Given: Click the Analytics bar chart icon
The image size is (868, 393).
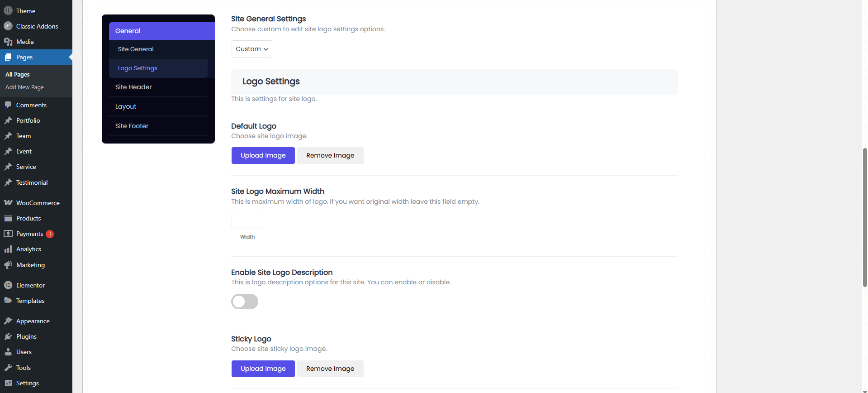Looking at the screenshot, I should pyautogui.click(x=8, y=249).
